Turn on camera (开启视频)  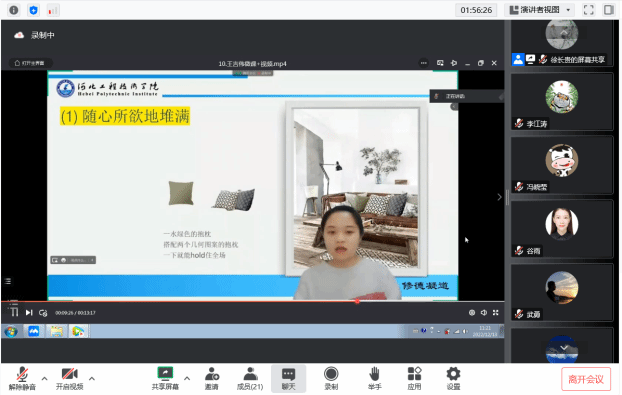69,378
